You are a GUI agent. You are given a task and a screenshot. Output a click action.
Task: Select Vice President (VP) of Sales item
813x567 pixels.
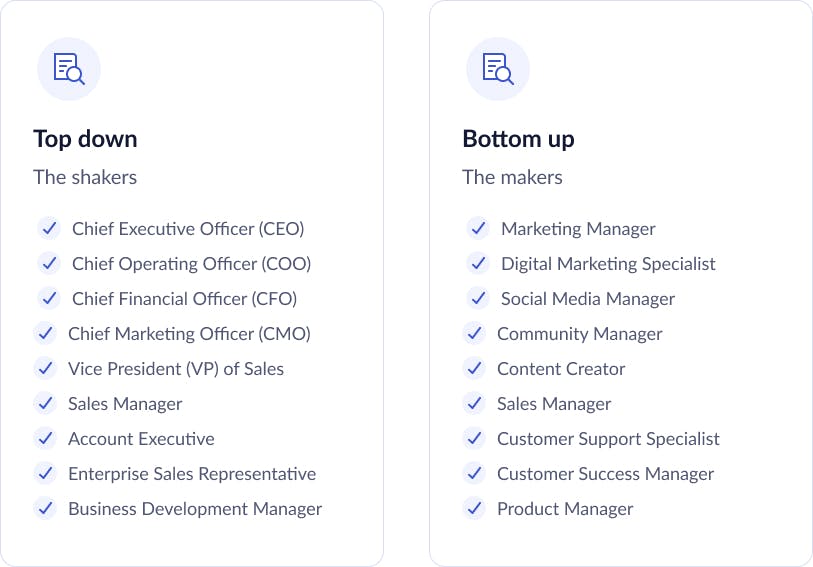(x=176, y=368)
